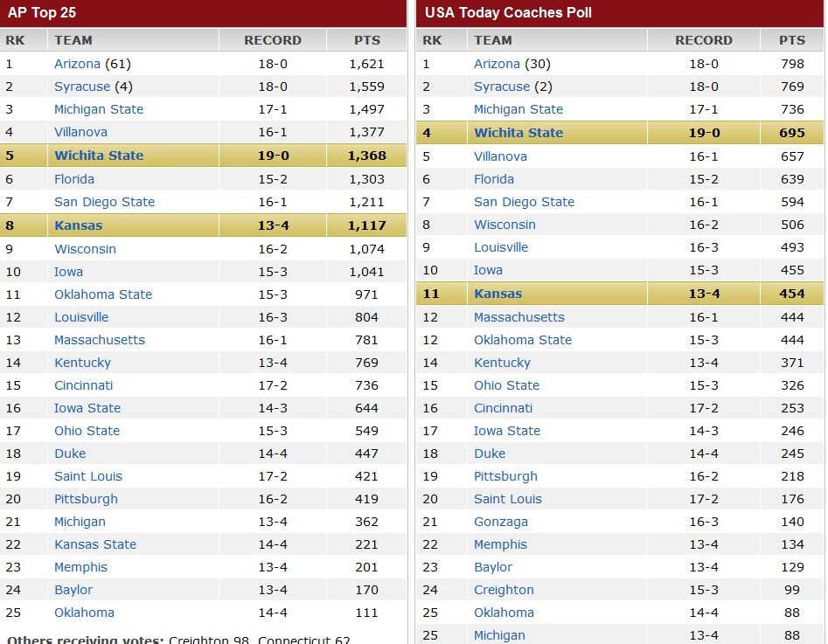The height and width of the screenshot is (644, 828).
Task: Click PTS column header in AP Top 25
Action: click(x=367, y=40)
